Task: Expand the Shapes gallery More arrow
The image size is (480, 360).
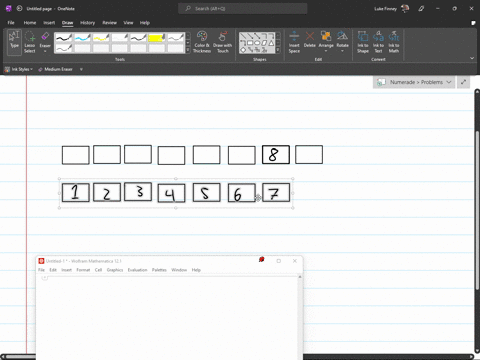Action: 278,51
